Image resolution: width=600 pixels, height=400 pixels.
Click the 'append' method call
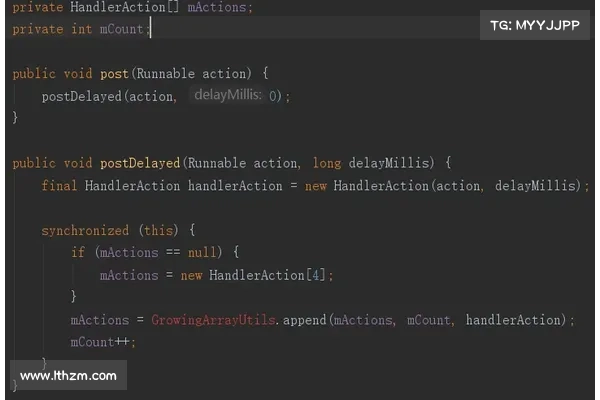click(305, 320)
